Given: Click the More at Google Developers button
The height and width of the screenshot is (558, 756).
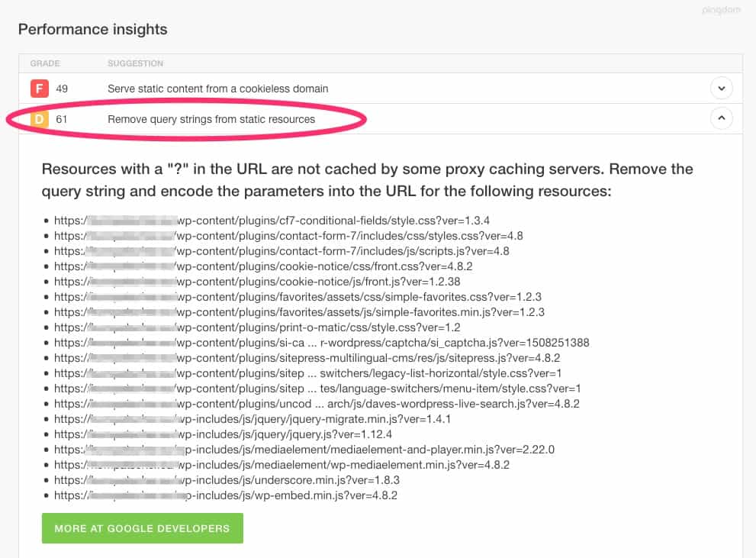Looking at the screenshot, I should (x=142, y=528).
